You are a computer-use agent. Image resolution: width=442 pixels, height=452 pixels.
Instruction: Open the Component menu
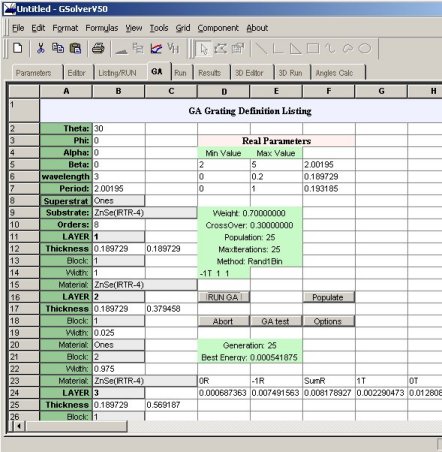[218, 28]
